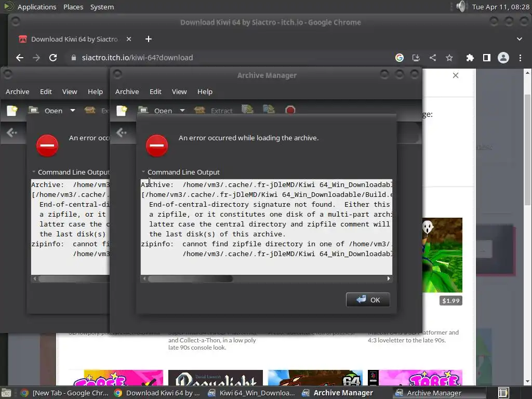Click left scroll arrow of front output box

point(144,278)
